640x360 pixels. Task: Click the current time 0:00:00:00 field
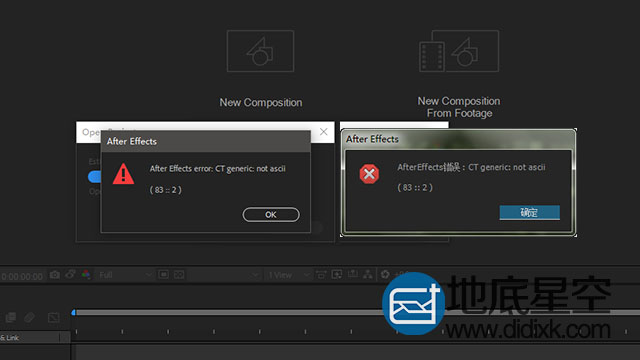click(x=22, y=277)
